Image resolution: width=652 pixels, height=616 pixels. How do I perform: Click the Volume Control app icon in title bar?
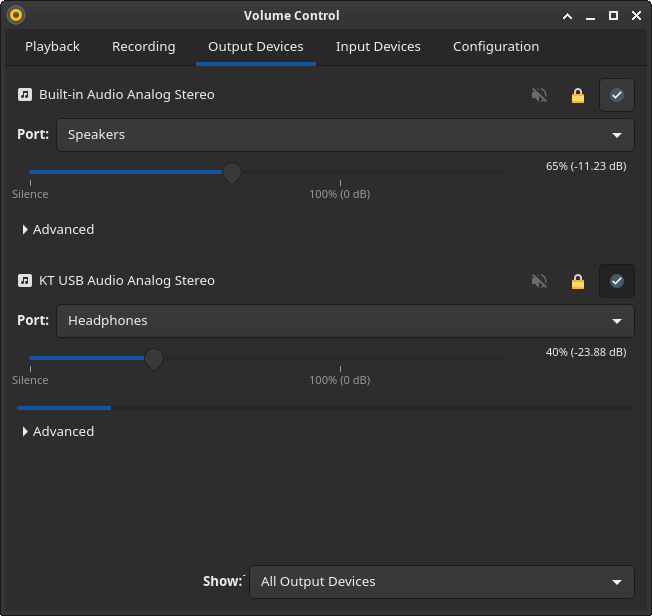coord(15,15)
